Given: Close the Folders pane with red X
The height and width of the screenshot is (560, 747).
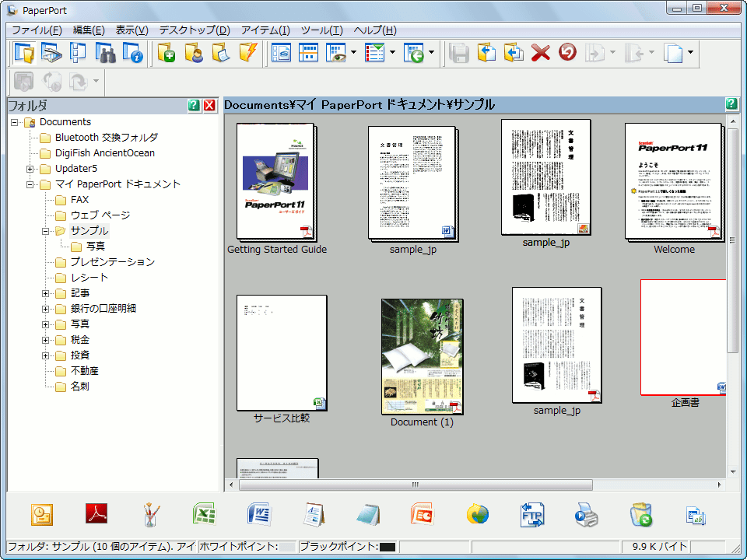Looking at the screenshot, I should 209,105.
